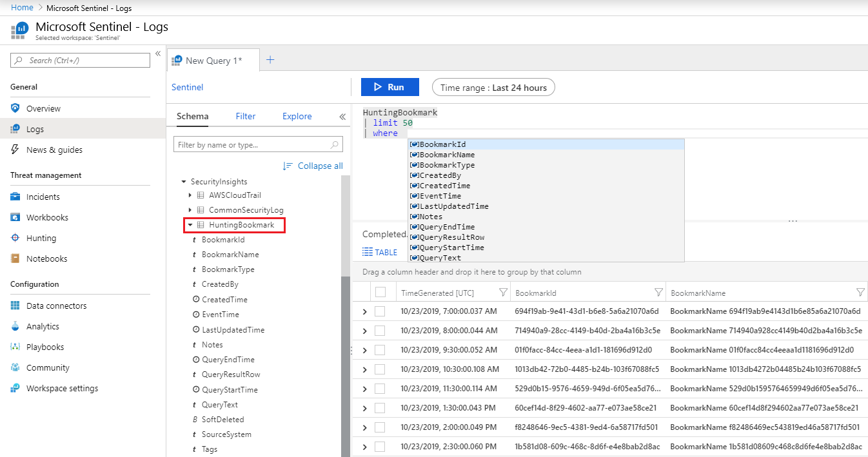The image size is (868, 457).
Task: Click the schema filter by name field
Action: pyautogui.click(x=252, y=145)
